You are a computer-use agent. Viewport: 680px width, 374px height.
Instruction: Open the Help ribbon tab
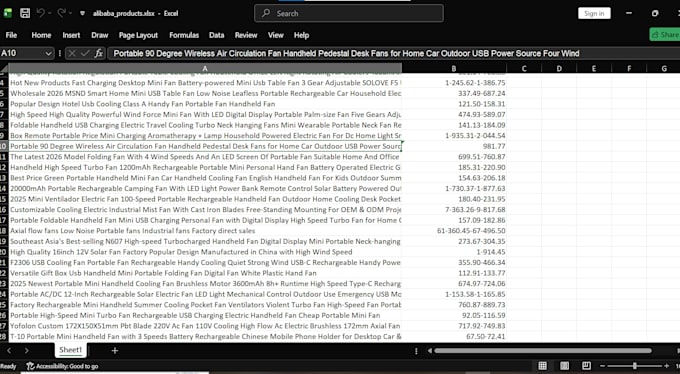point(301,35)
